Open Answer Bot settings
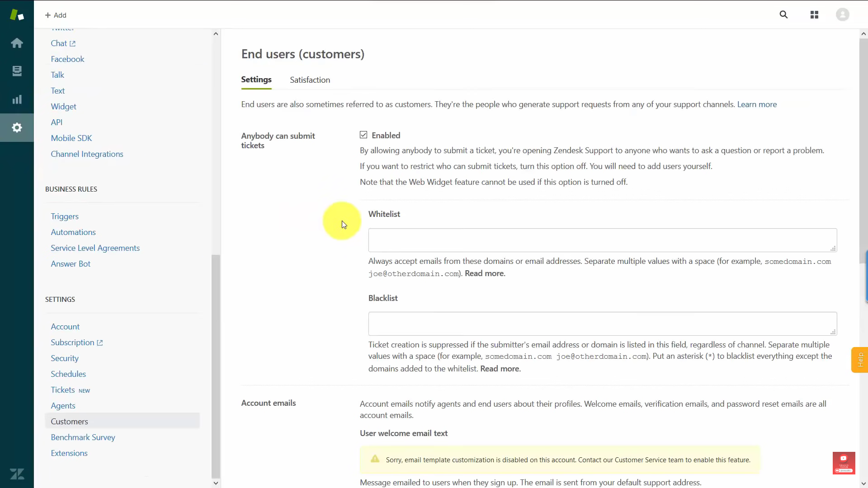This screenshot has height=488, width=868. pyautogui.click(x=71, y=264)
